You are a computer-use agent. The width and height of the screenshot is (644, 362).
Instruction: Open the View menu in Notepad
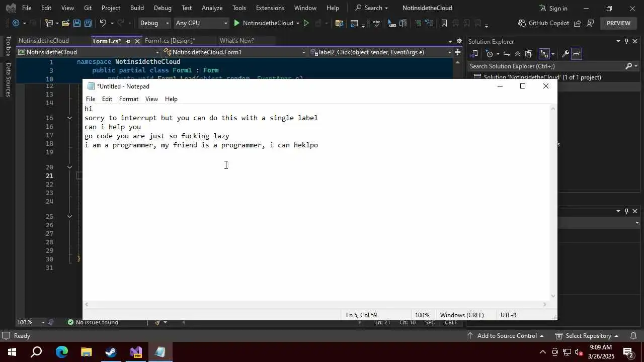click(x=151, y=99)
